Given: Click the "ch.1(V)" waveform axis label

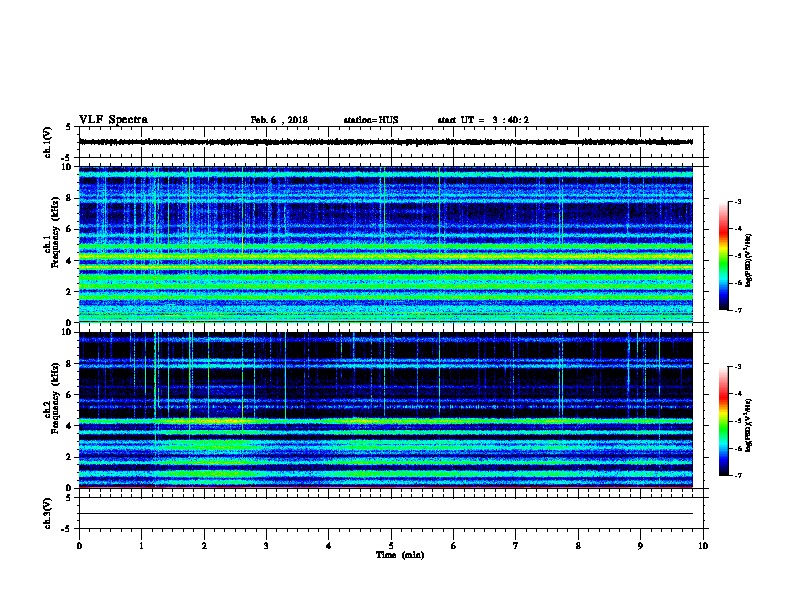Looking at the screenshot, I should tap(47, 142).
